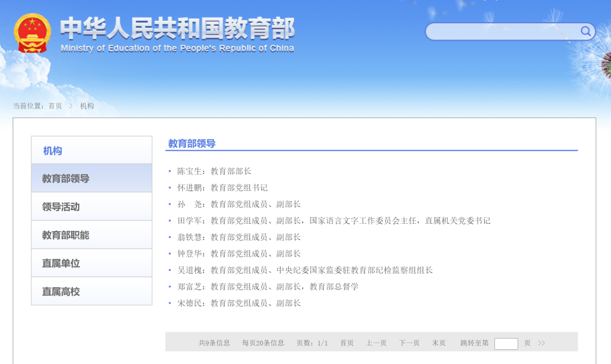Open the 吴道槐 entry
The height and width of the screenshot is (364, 611).
click(305, 270)
